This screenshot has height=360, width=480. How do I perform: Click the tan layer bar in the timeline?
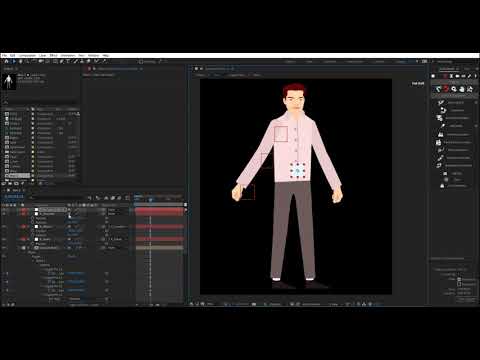159,248
